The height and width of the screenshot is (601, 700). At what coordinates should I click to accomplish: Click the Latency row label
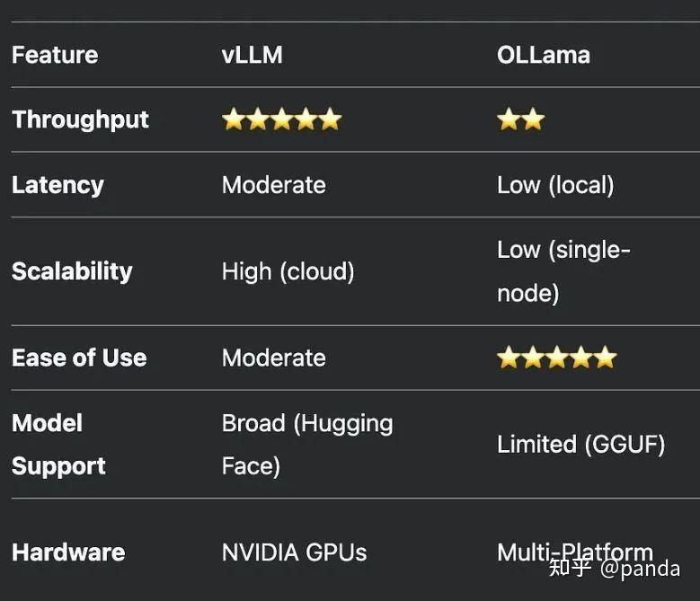coord(58,185)
